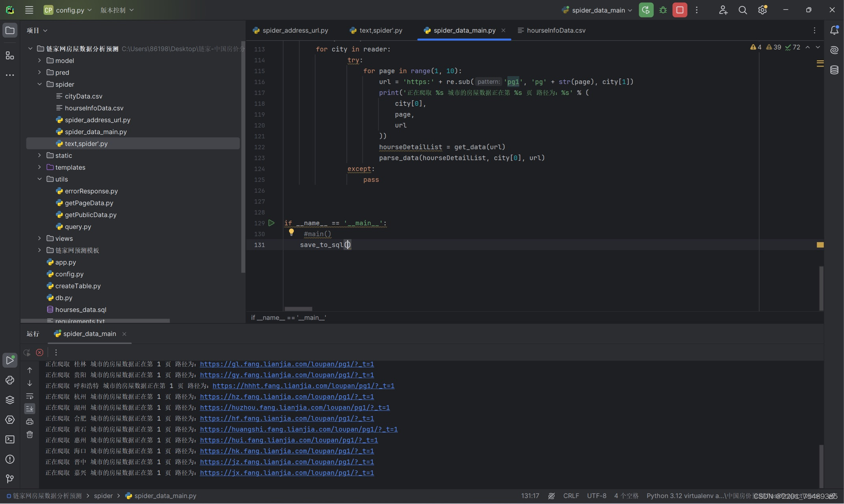Click the Debug bug icon
The image size is (844, 504).
[663, 10]
